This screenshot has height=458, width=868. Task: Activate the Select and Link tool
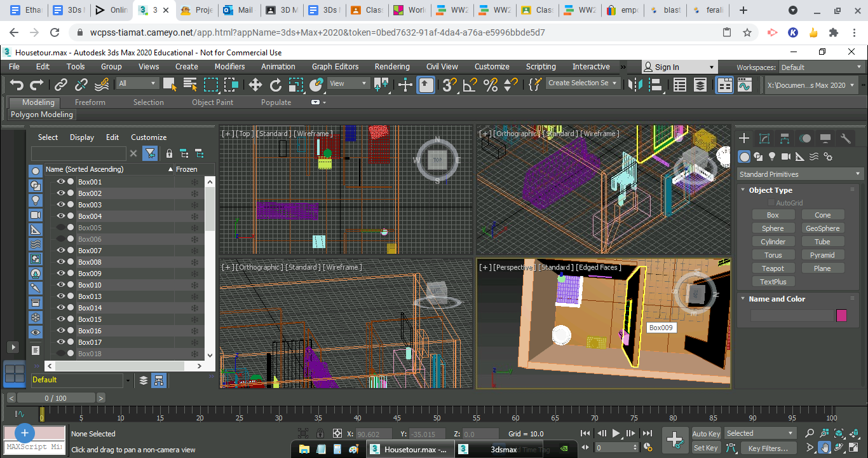61,84
